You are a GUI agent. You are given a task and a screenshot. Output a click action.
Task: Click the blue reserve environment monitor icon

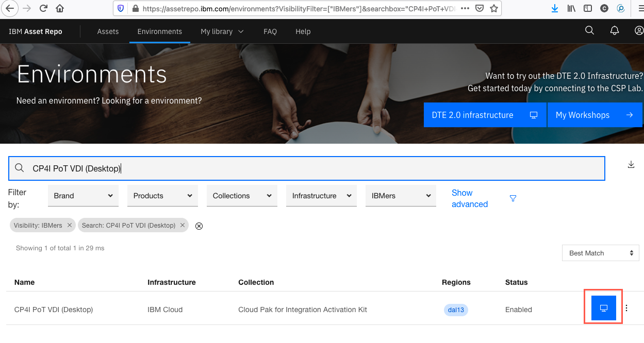(x=604, y=308)
